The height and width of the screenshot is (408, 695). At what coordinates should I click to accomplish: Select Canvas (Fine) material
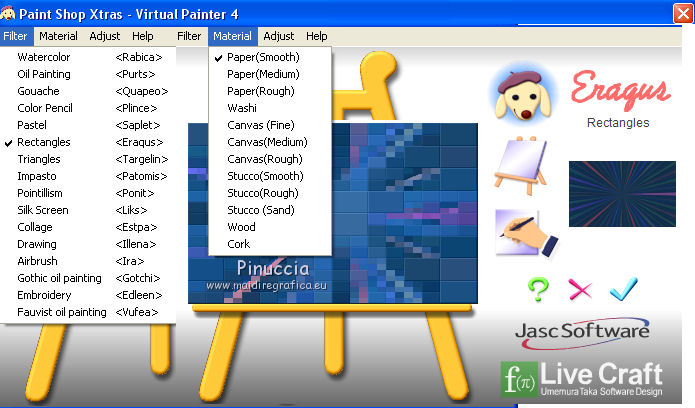270,125
